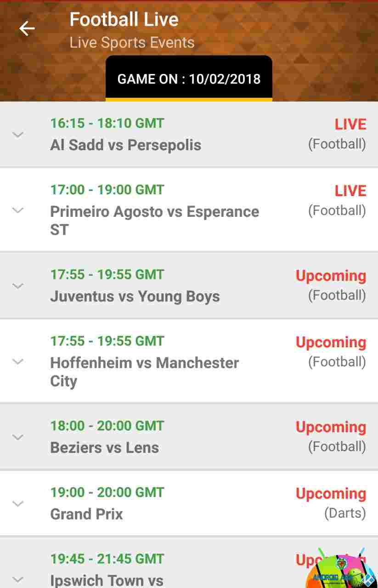This screenshot has height=588, width=378.
Task: Expand the Hoffenheim vs Manchester City chevron
Action: (x=18, y=362)
